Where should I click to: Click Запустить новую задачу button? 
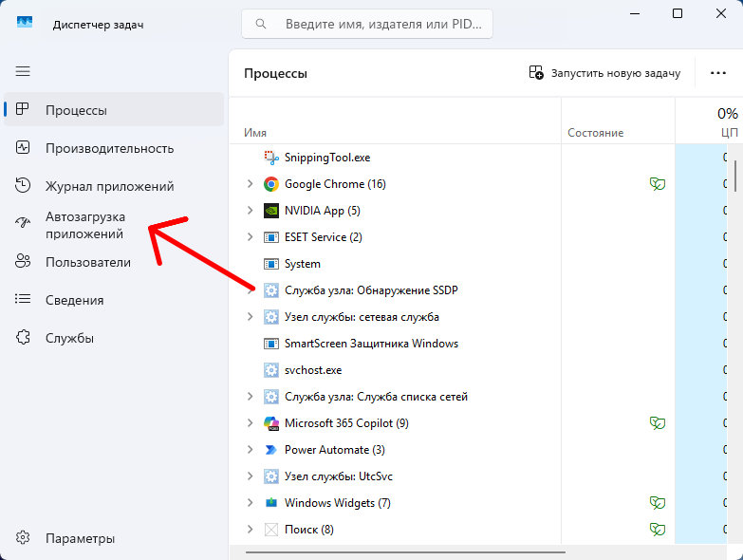pos(604,73)
